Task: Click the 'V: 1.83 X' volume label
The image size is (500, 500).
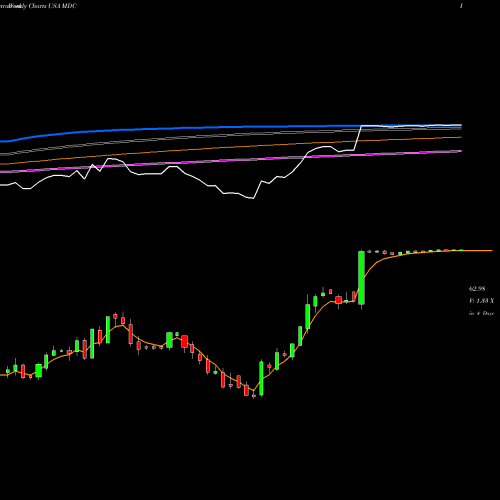Action: coord(481,301)
